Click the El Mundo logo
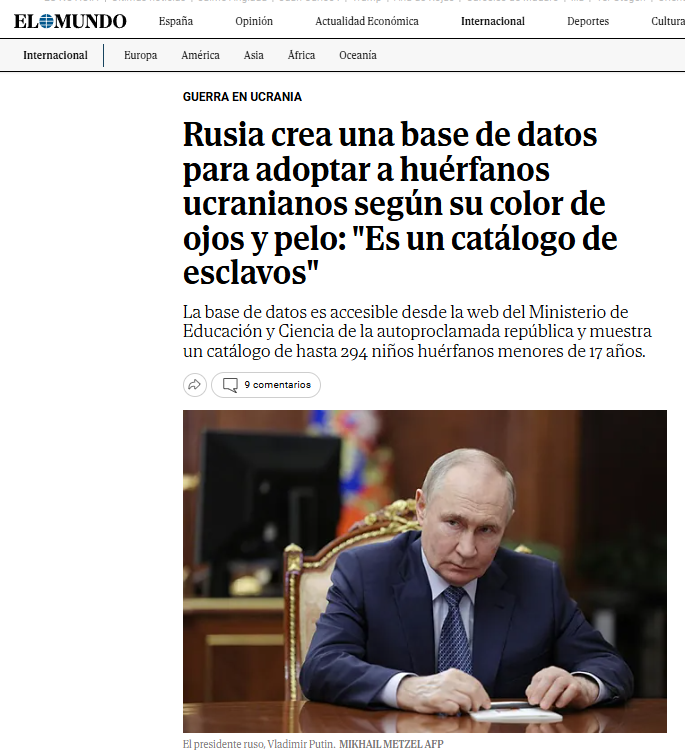 coord(70,22)
